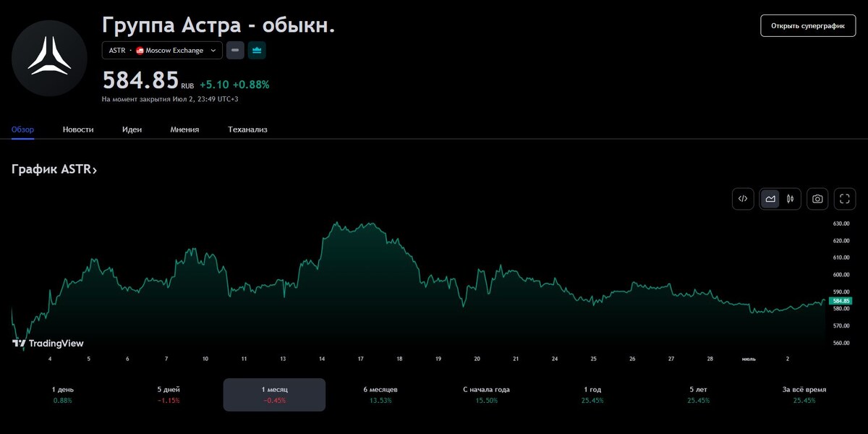Click the gray dash badge next to the exchange
This screenshot has width=868, height=434.
[x=235, y=51]
